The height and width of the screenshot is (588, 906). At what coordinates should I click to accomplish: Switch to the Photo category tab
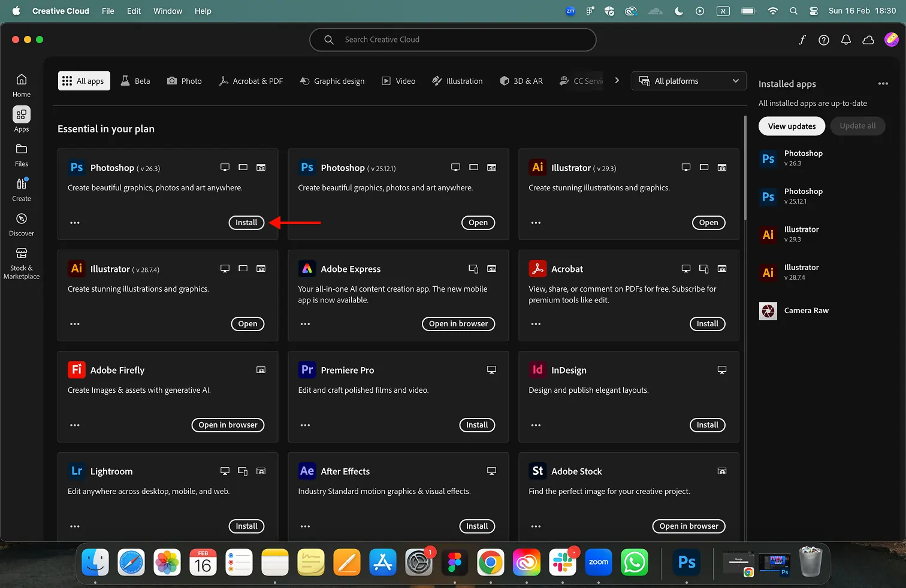coord(184,81)
